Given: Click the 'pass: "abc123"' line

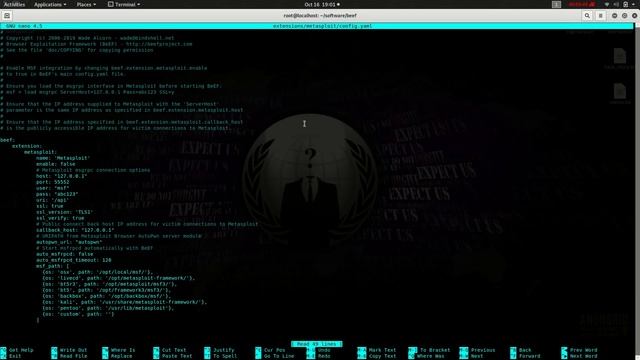Looking at the screenshot, I should pos(57,194).
